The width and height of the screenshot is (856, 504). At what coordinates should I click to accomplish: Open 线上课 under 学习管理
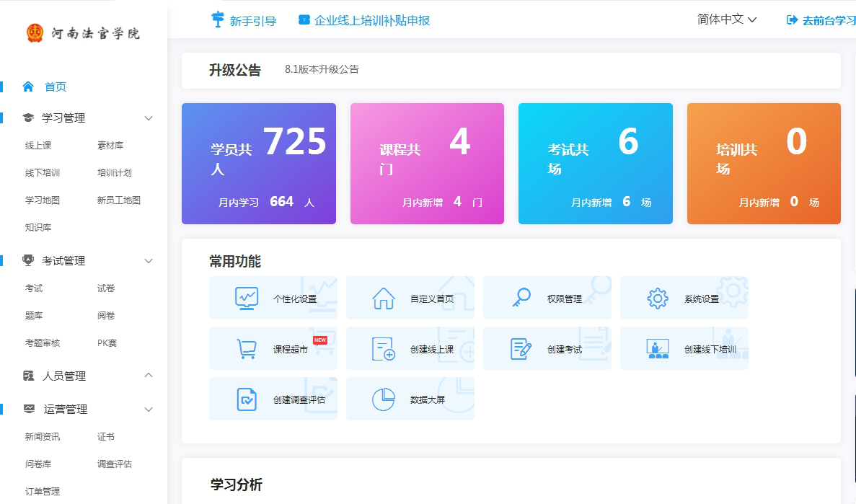[x=38, y=145]
